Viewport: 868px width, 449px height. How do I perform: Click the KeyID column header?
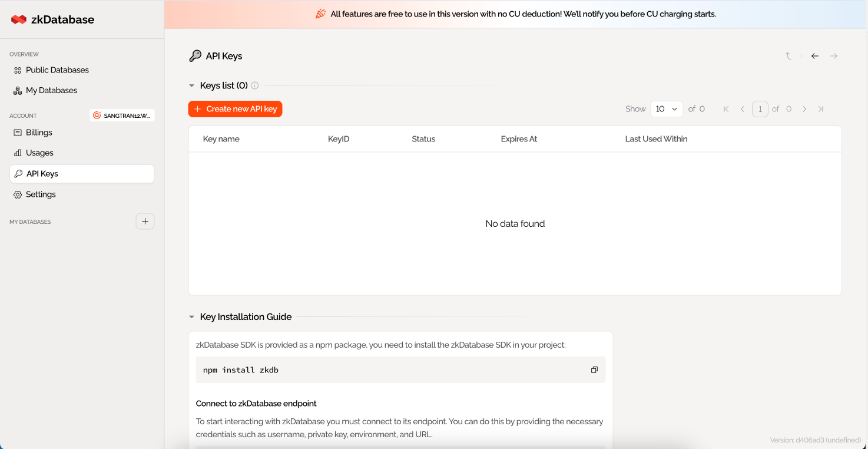tap(339, 139)
